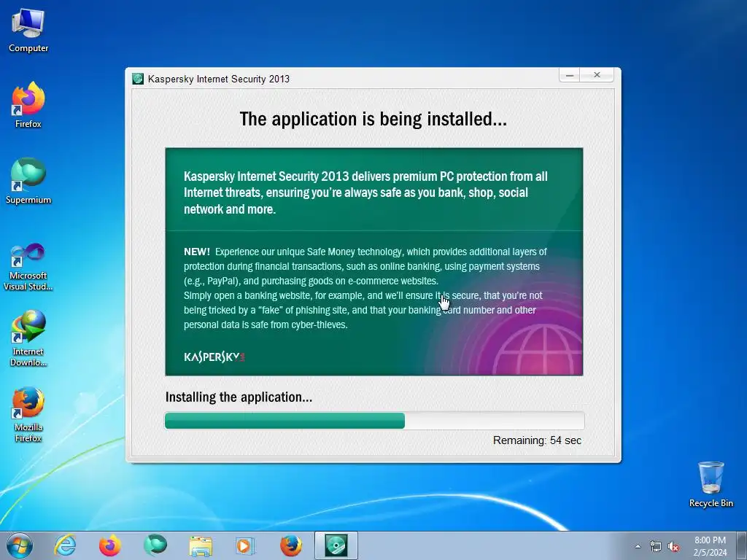
Task: Click 'Installing the application...' status text
Action: tap(239, 397)
